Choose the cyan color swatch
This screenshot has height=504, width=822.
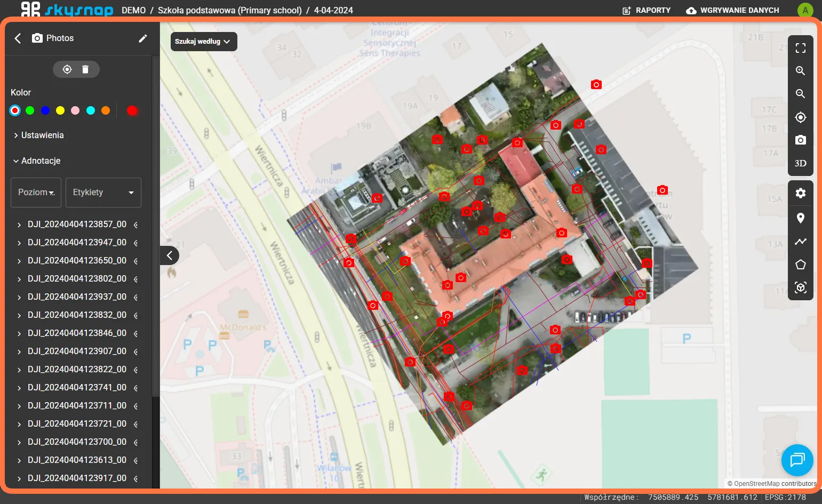pos(91,110)
